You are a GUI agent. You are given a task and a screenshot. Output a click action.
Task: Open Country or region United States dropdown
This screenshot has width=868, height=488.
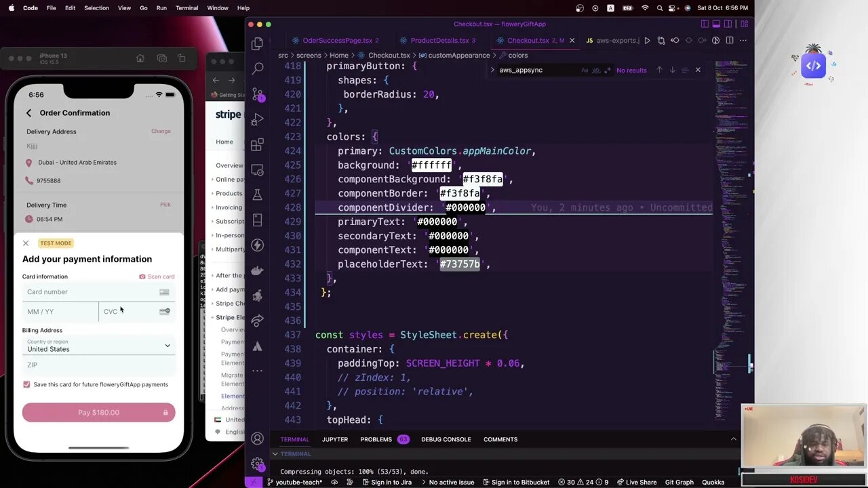pyautogui.click(x=98, y=346)
